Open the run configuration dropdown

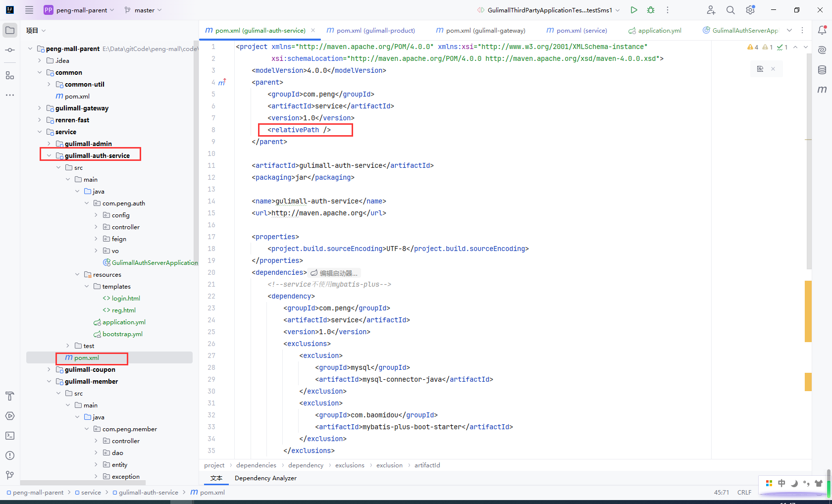pyautogui.click(x=548, y=10)
